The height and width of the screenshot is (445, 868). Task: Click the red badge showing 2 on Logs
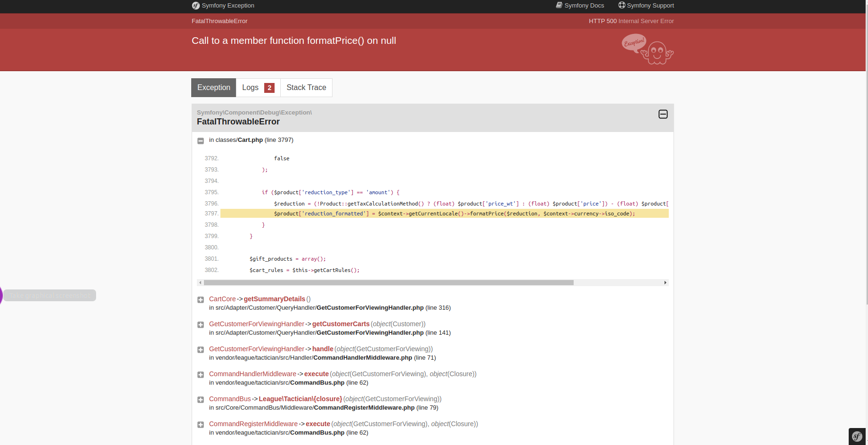(x=269, y=88)
